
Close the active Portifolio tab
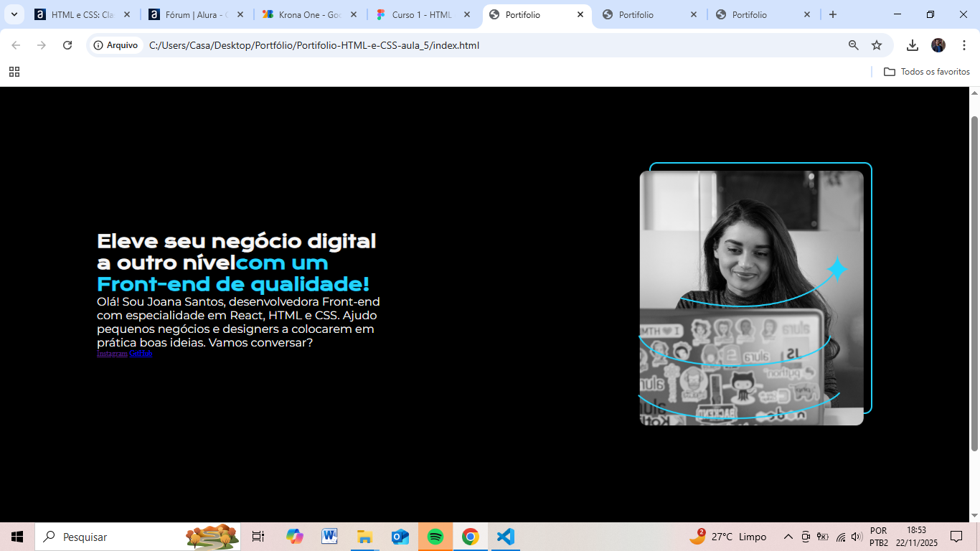[580, 14]
